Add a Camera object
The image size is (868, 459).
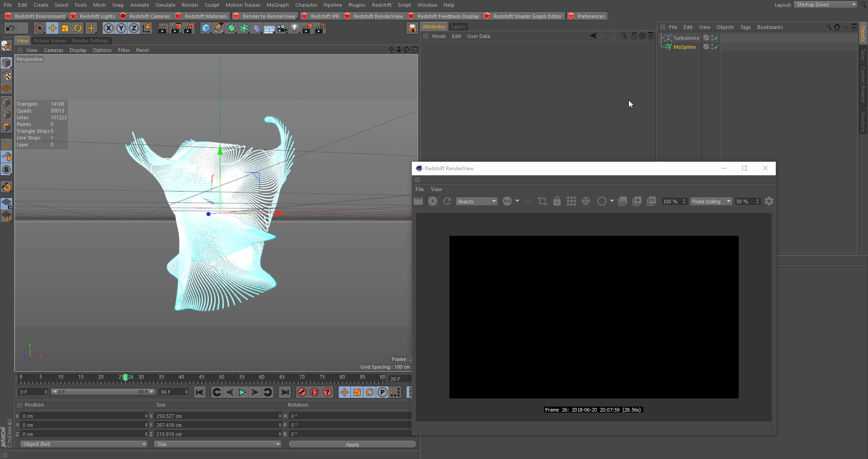click(x=282, y=28)
